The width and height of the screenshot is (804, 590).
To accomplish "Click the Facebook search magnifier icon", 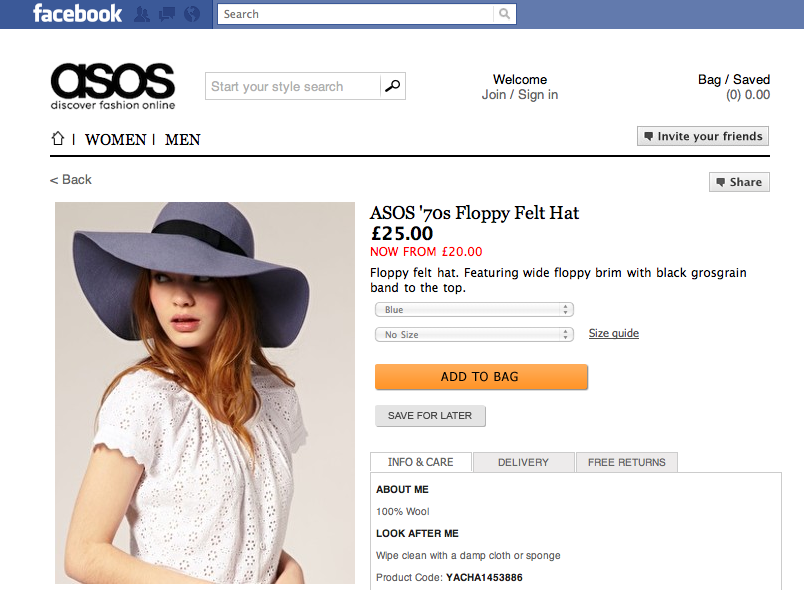I will point(505,14).
